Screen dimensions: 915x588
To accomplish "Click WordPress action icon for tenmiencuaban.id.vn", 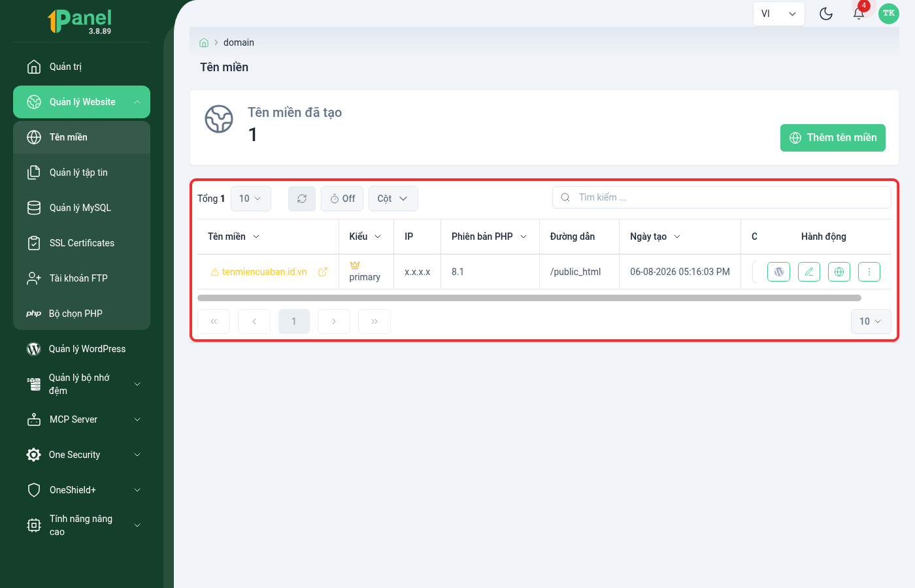I will (778, 272).
